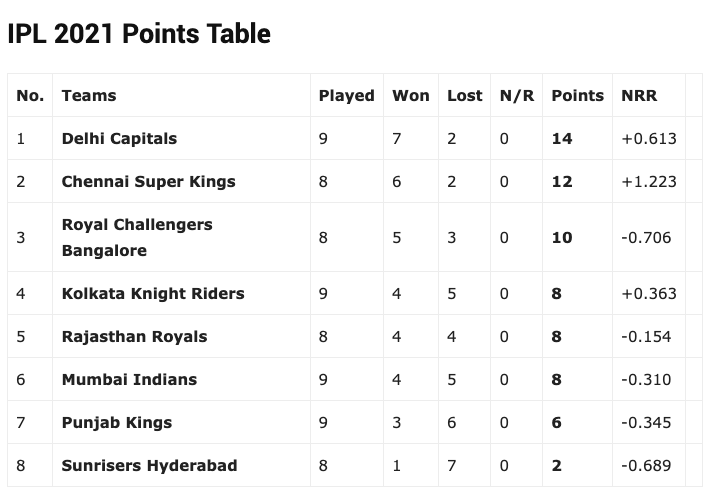The height and width of the screenshot is (492, 711).
Task: Click the -0.689 NRR value for Sunrisers
Action: [646, 465]
